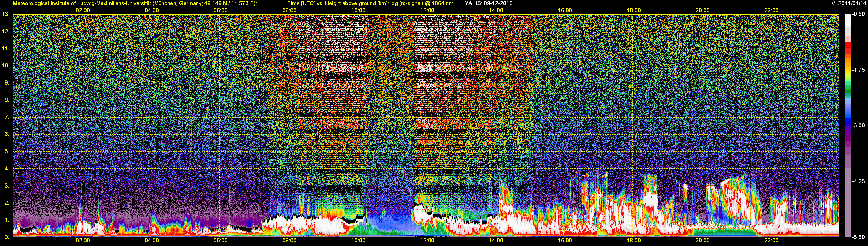Click the 18:00 label on the top time axis
The image size is (868, 246).
[634, 10]
